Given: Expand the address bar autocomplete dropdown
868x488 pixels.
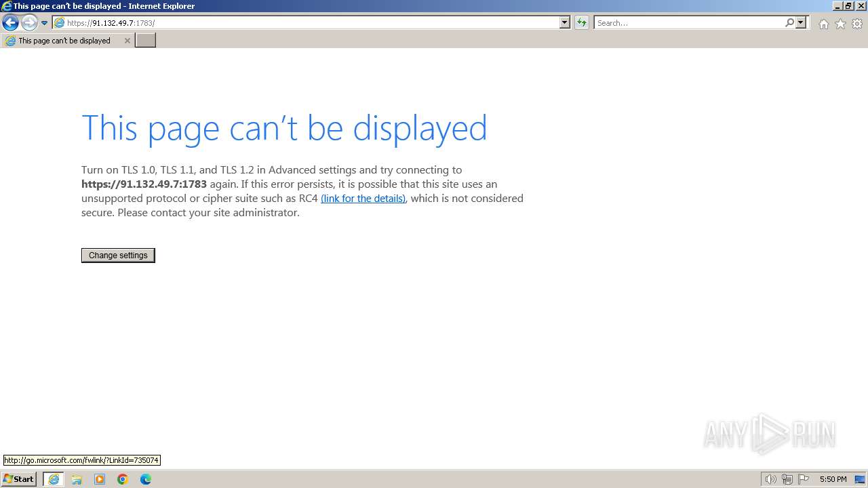Looking at the screenshot, I should 565,22.
